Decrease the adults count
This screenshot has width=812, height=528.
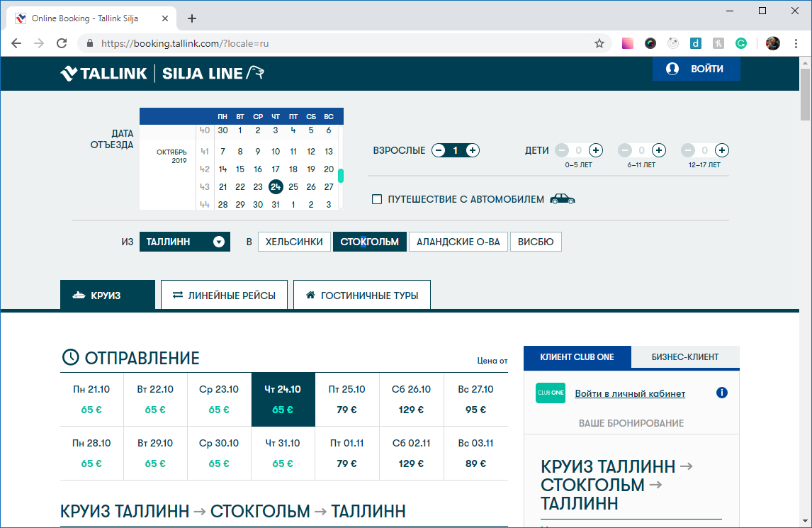coord(439,150)
